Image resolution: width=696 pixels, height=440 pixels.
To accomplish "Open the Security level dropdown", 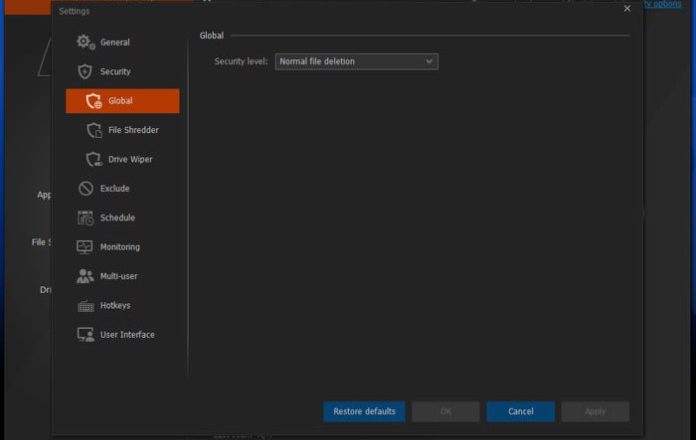I will [x=355, y=62].
